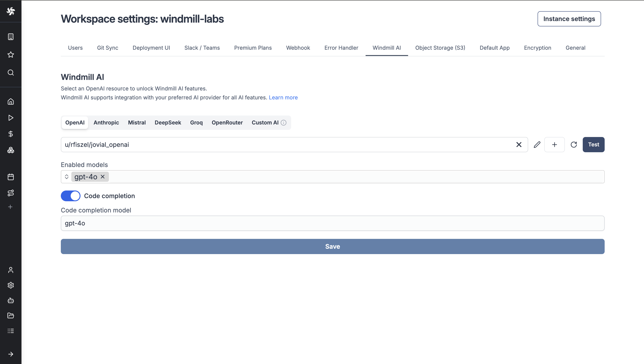
Task: Click the refresh resources icon
Action: pyautogui.click(x=574, y=144)
